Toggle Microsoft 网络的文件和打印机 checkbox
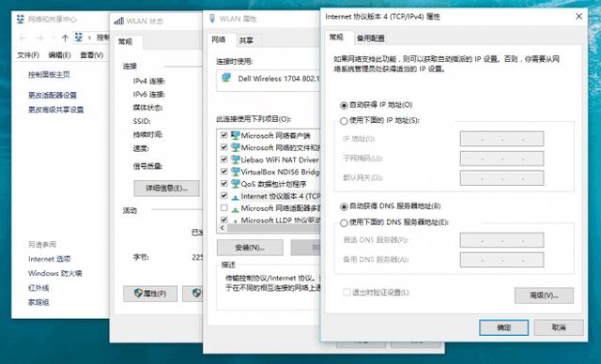This screenshot has width=601, height=364. 224,147
